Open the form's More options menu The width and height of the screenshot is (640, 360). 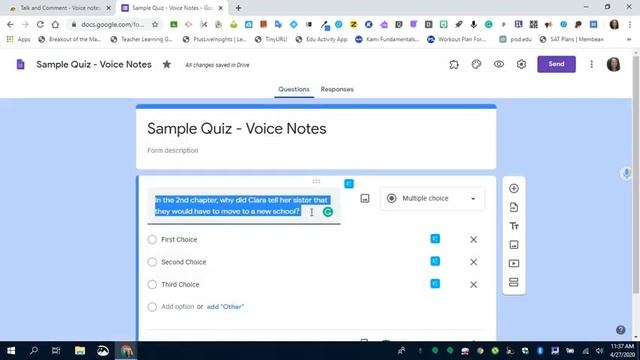coord(591,64)
